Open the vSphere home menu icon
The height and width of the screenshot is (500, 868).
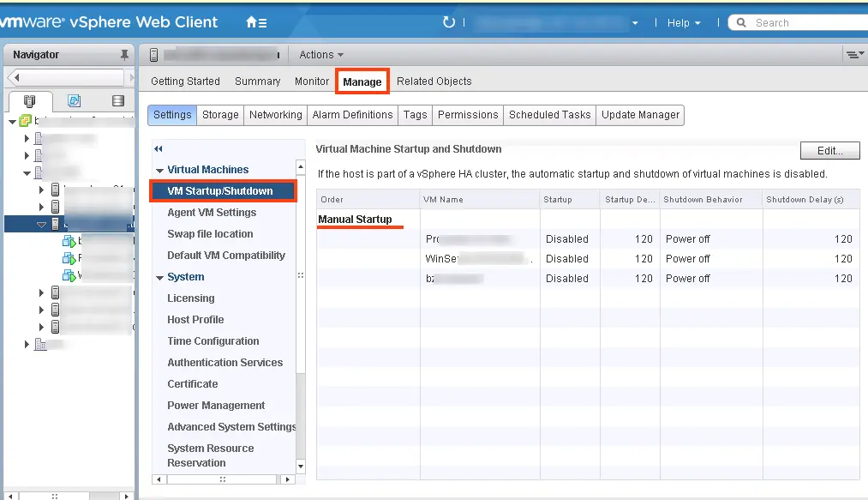[255, 22]
